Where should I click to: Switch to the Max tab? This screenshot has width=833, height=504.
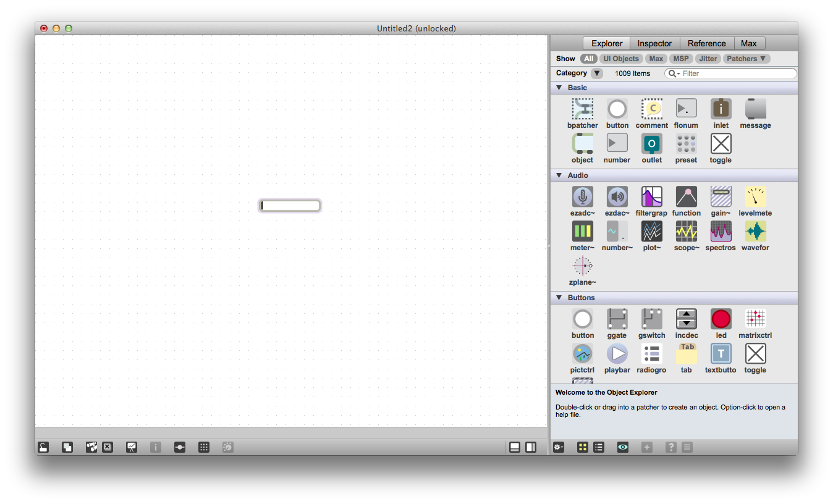click(749, 43)
